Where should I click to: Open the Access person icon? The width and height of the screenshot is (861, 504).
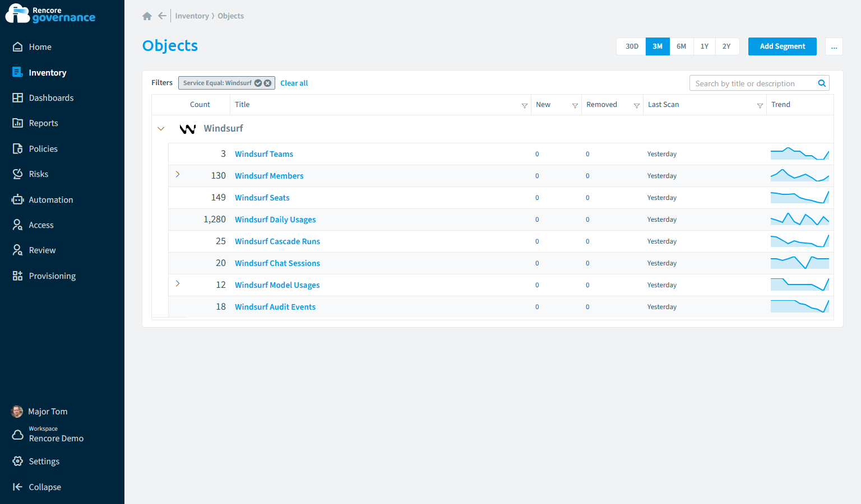(18, 225)
